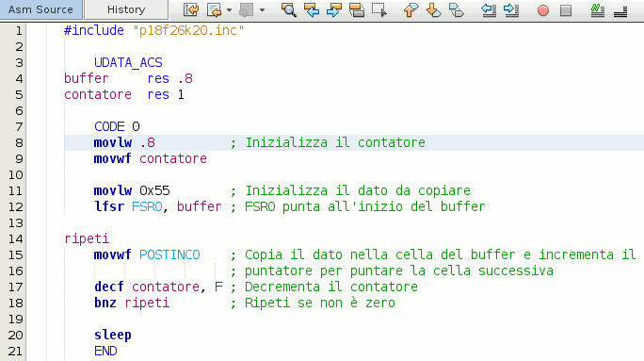
Task: Click the "p18f26k20.inc" include string
Action: tap(188, 30)
